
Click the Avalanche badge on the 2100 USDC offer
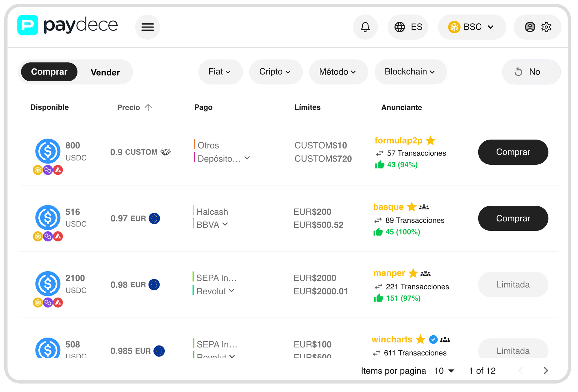58,303
